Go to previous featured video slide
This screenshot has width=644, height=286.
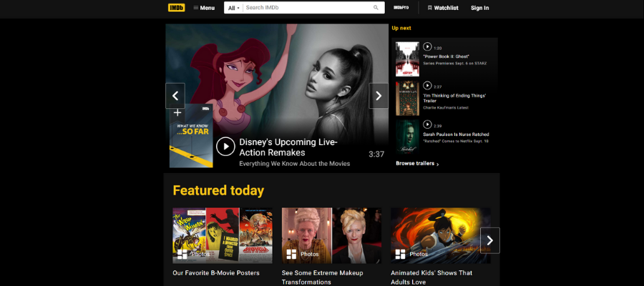175,96
